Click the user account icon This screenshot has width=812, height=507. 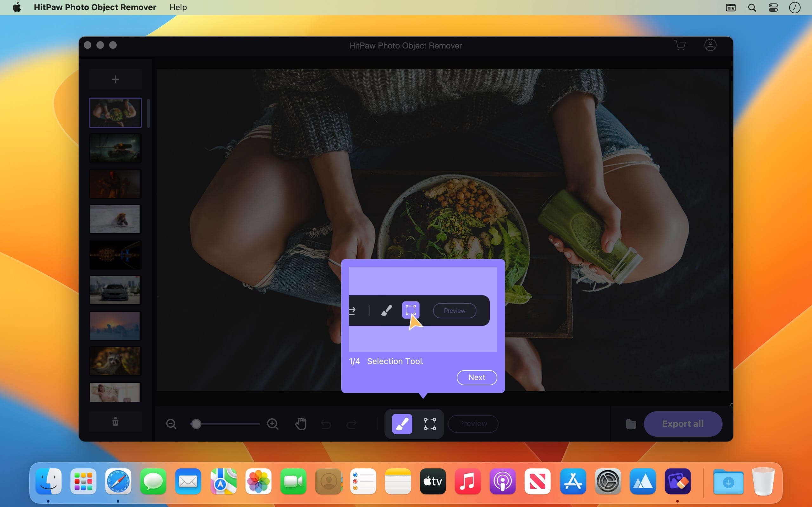tap(711, 46)
